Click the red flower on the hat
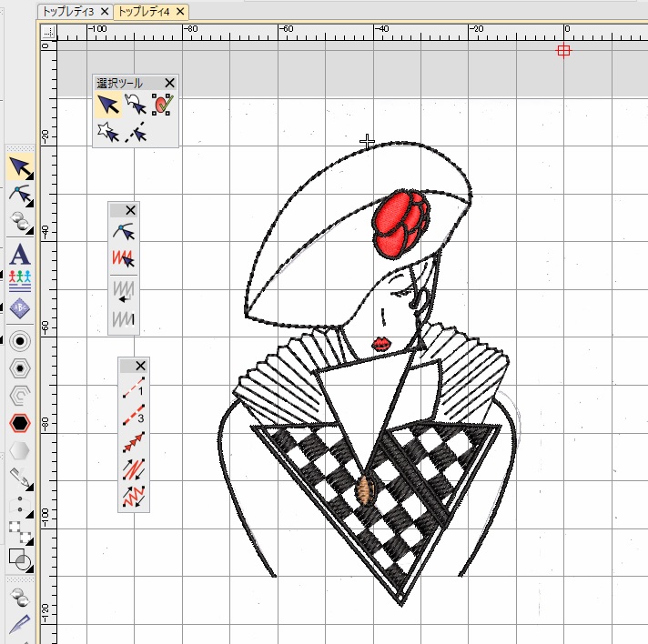The width and height of the screenshot is (648, 644). click(x=400, y=224)
